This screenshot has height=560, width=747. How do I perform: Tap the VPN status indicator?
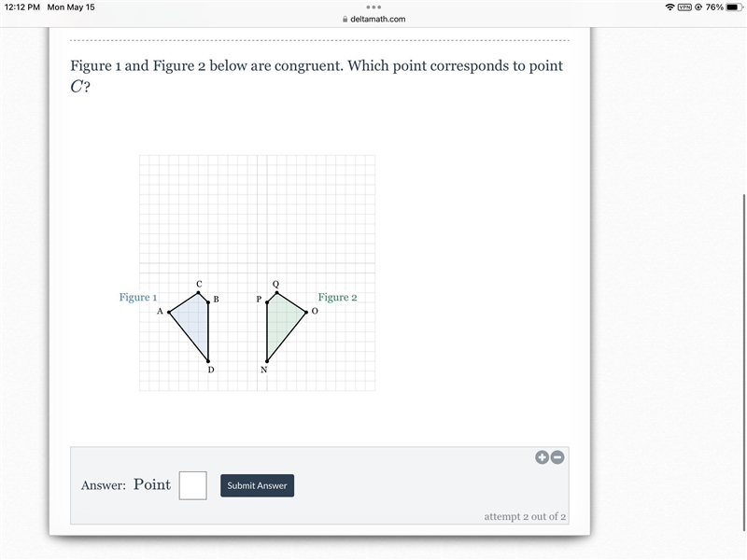684,7
